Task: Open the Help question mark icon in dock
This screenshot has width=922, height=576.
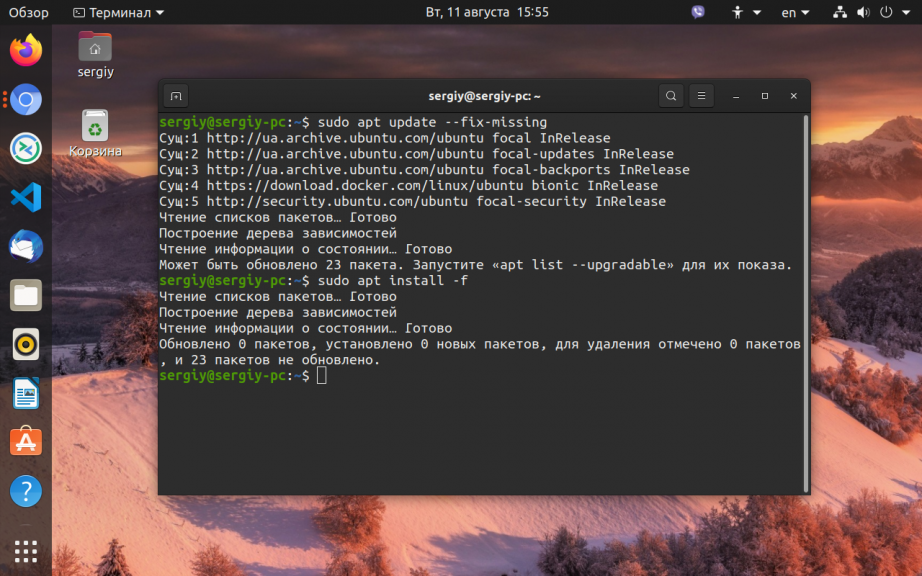Action: coord(26,491)
